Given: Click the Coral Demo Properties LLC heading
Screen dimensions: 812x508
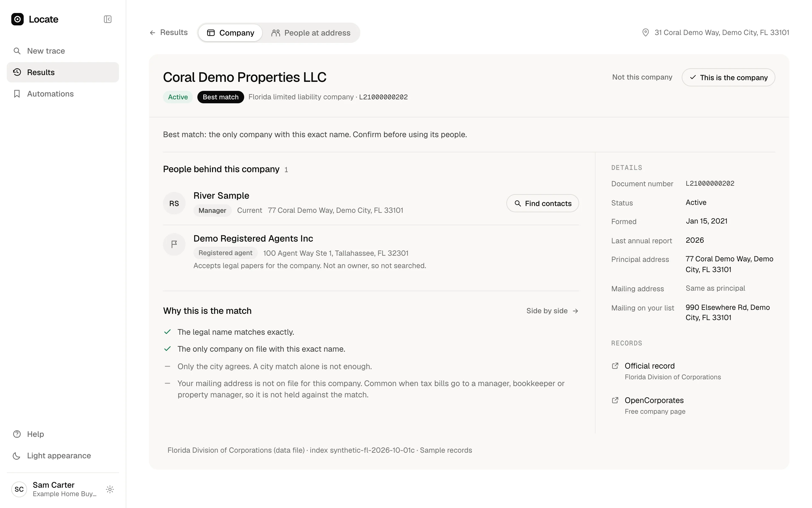Looking at the screenshot, I should pos(245,77).
